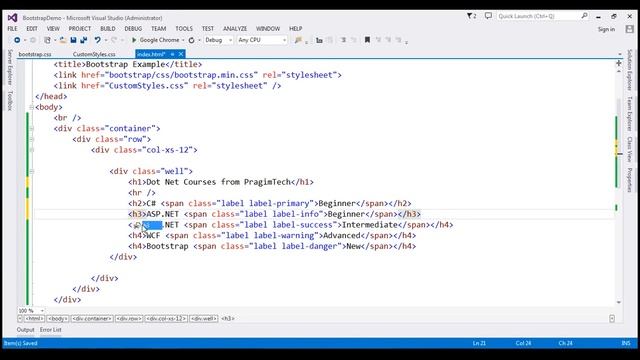Open the TEST menu
640x360 pixels.
click(x=208, y=29)
